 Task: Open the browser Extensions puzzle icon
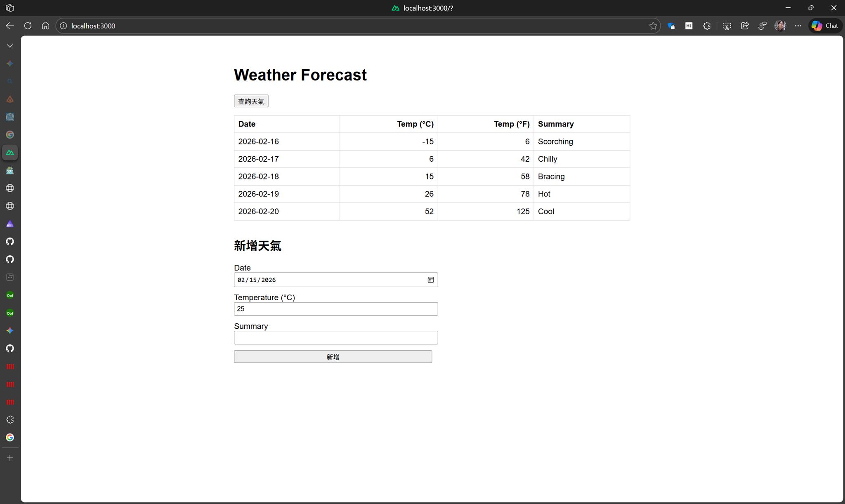[707, 26]
